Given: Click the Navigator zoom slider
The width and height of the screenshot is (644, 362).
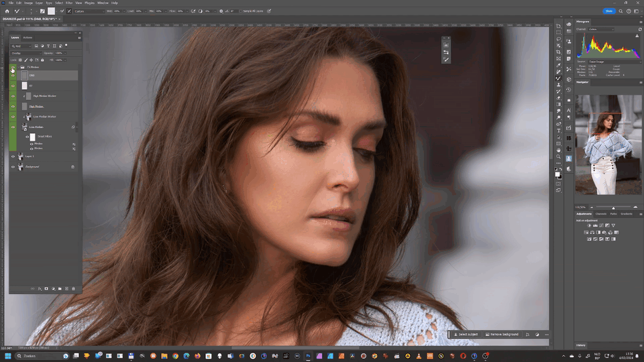Looking at the screenshot, I should 613,207.
